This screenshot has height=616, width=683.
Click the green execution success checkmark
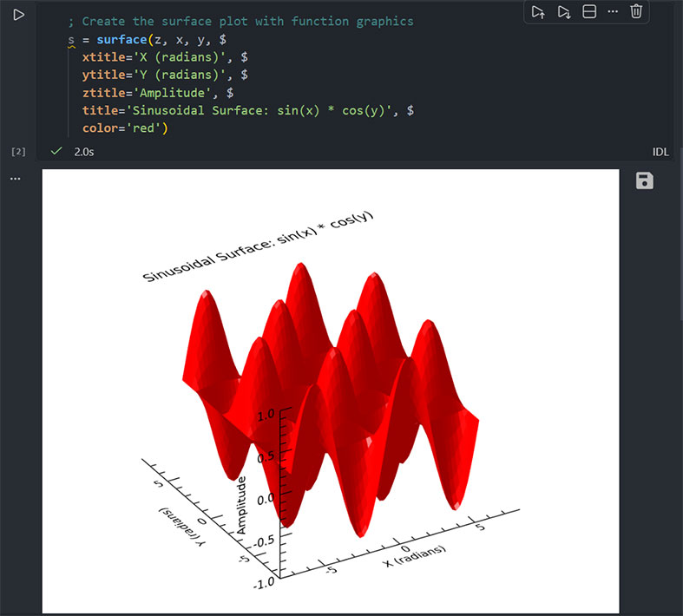point(56,152)
